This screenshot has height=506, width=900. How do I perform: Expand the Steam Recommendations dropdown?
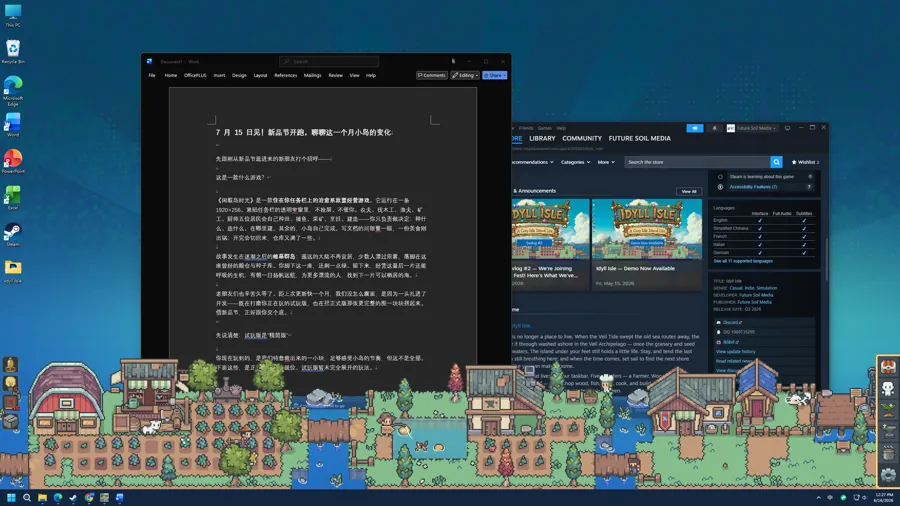[533, 162]
